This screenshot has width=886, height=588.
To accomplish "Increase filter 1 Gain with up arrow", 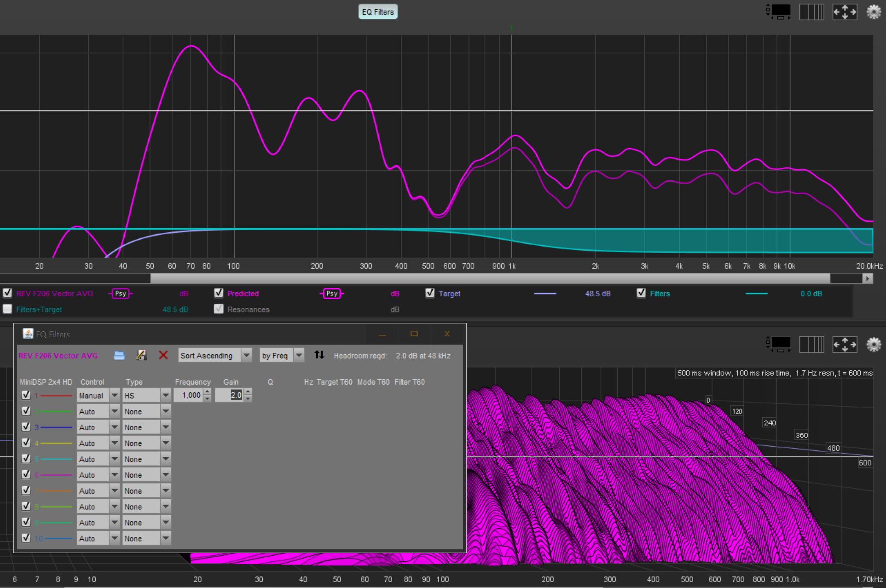I will [248, 392].
